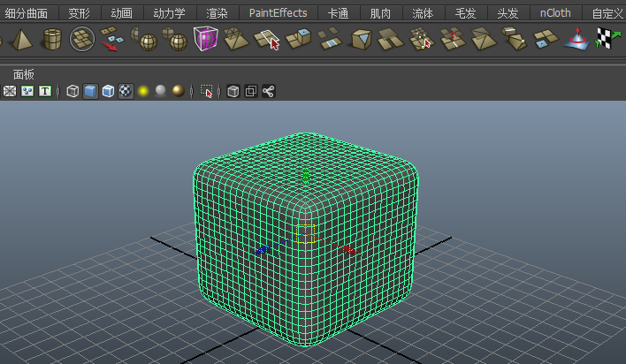
Task: Click the purple wireframe cube shelf icon
Action: 206,39
